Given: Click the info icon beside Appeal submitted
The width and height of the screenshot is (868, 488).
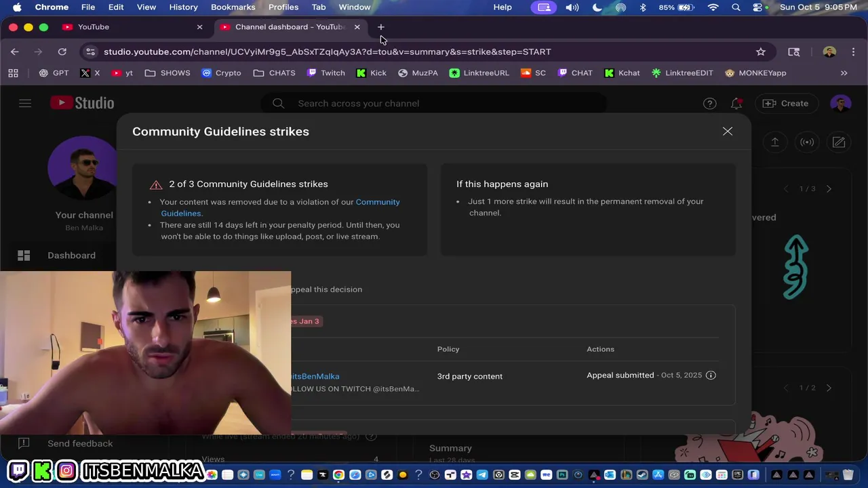Looking at the screenshot, I should tap(711, 375).
